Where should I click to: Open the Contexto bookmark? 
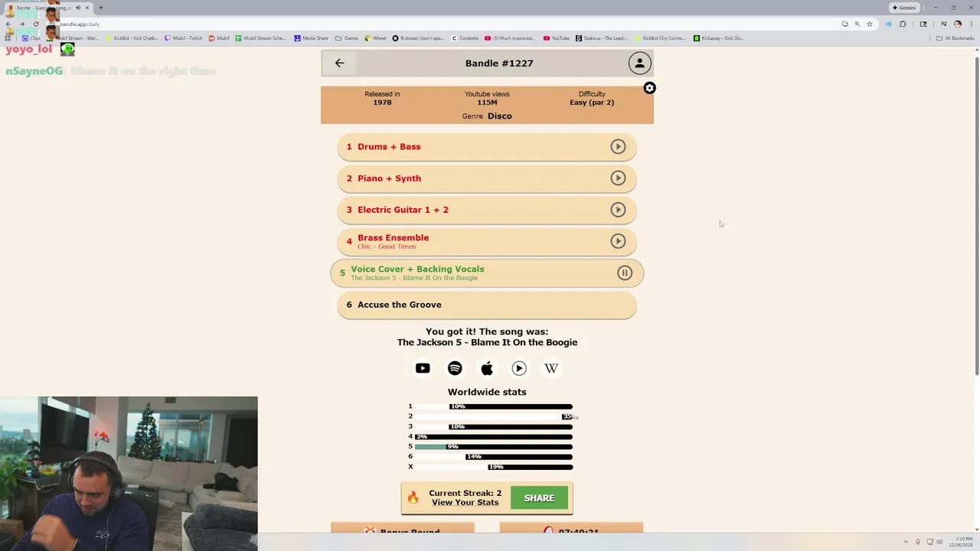(x=465, y=37)
